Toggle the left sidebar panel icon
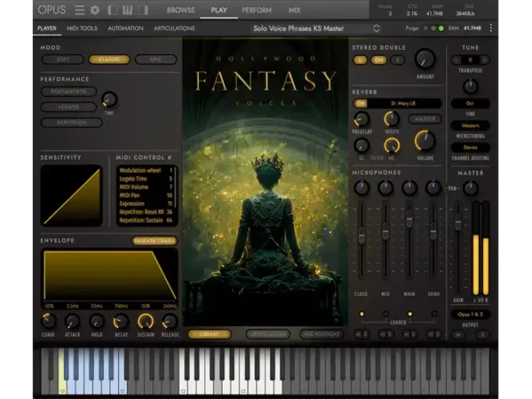 (x=112, y=10)
